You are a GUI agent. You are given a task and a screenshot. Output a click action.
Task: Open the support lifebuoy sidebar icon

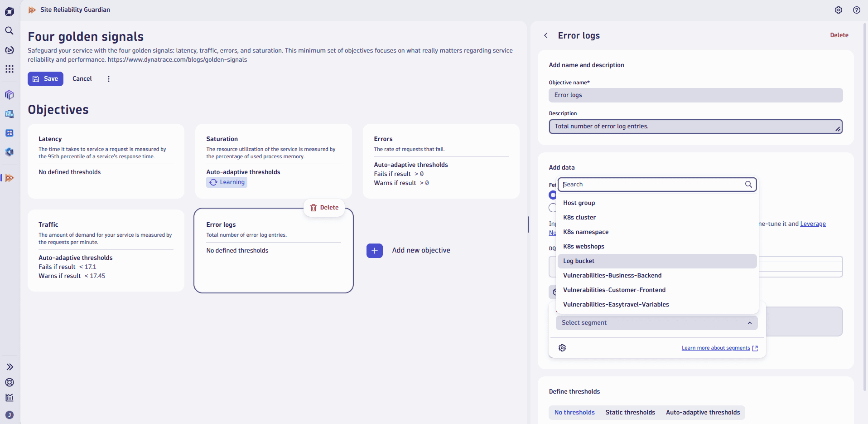9,382
